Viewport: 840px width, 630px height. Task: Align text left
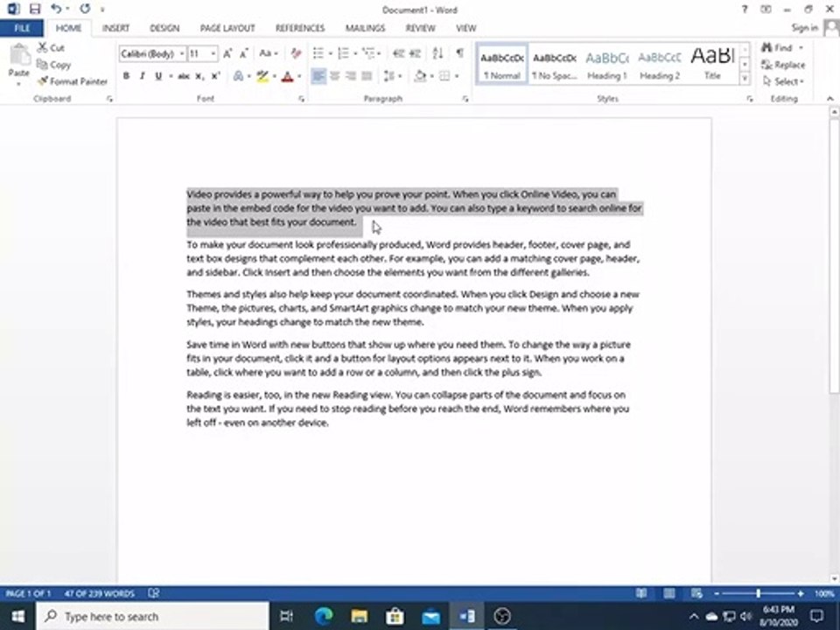click(318, 76)
